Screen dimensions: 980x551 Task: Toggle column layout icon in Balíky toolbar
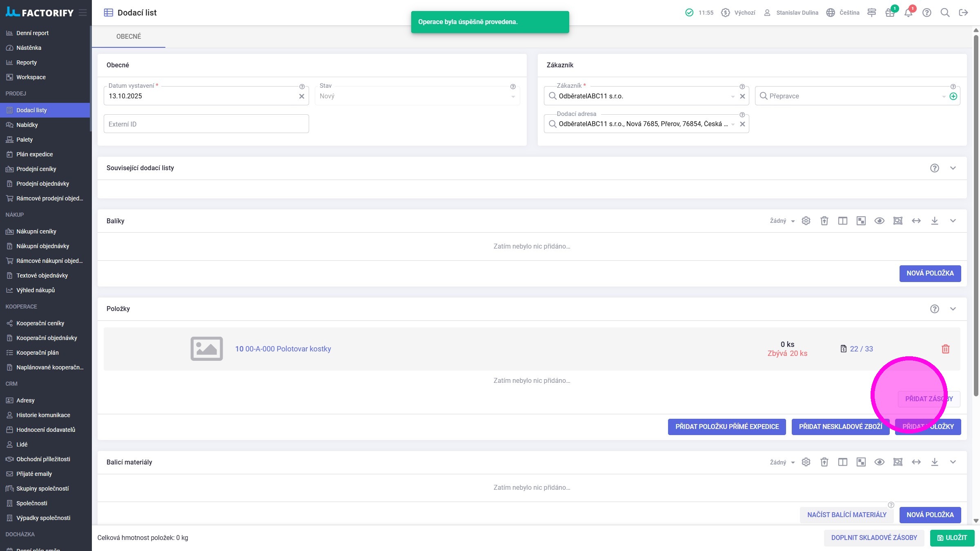pos(842,221)
